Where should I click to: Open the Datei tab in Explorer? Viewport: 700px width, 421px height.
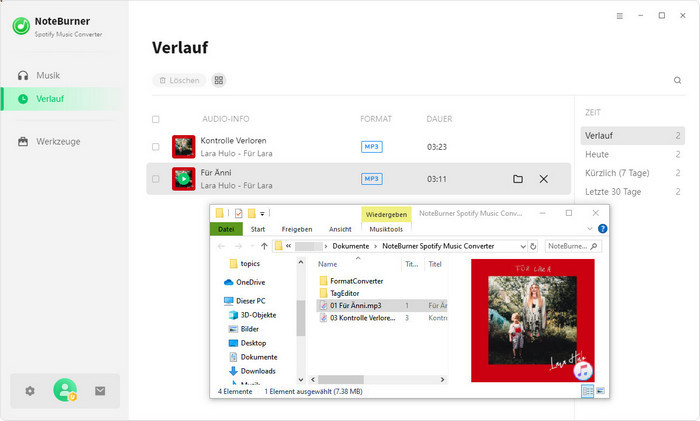(226, 229)
